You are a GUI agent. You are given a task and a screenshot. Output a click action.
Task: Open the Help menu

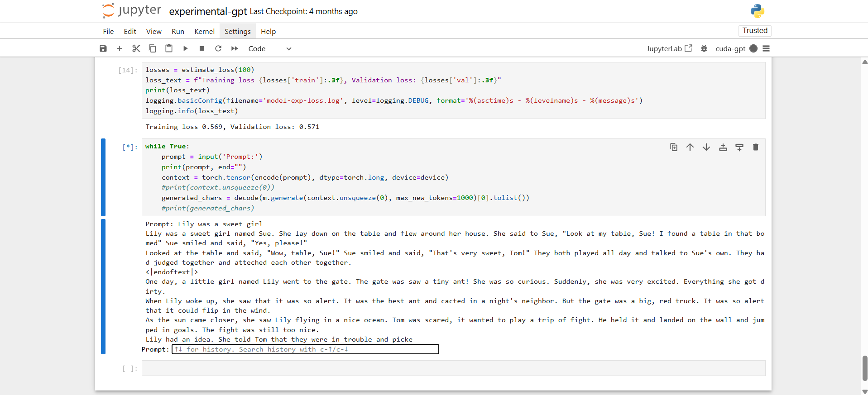[x=268, y=31]
